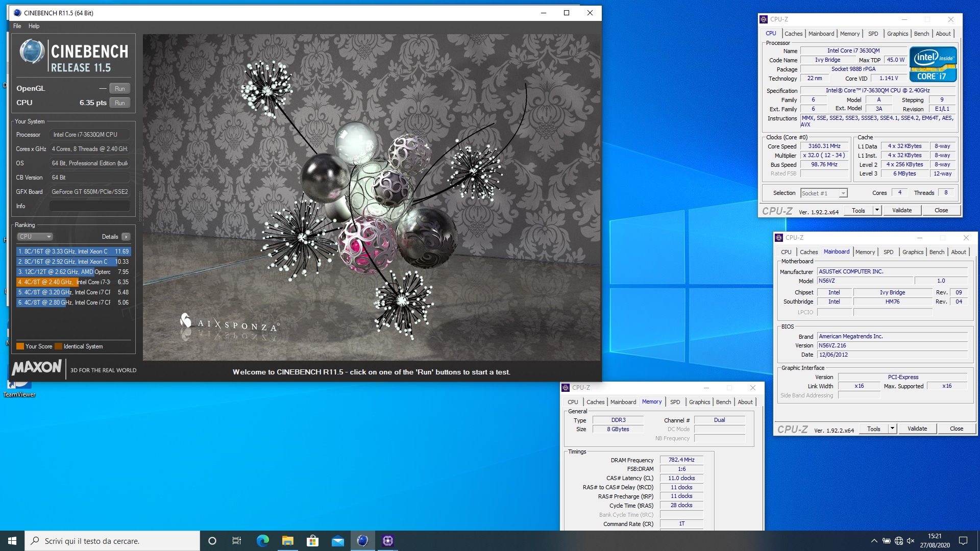Select ranking entry 8C/16T @ 3.33 GHz
This screenshot has width=980, height=551.
point(73,252)
